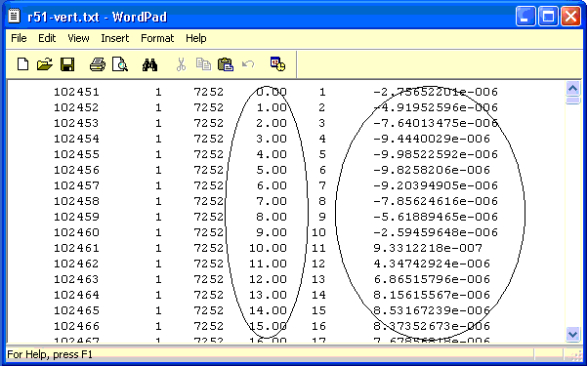
Task: Click on 8.15615567e-006 value
Action: tap(432, 295)
